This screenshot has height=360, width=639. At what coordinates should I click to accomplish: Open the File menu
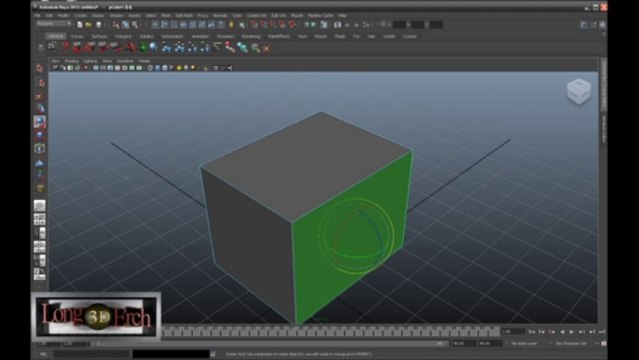[x=37, y=15]
